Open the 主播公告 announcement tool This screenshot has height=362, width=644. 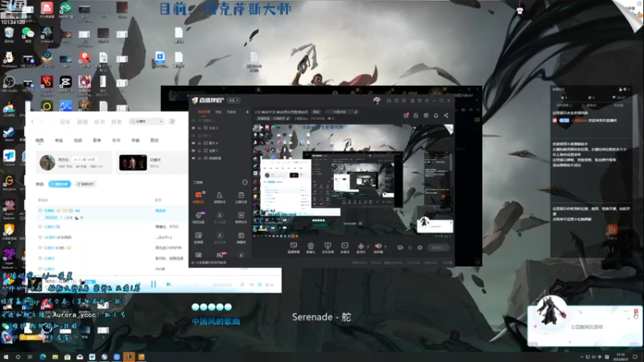point(241,197)
